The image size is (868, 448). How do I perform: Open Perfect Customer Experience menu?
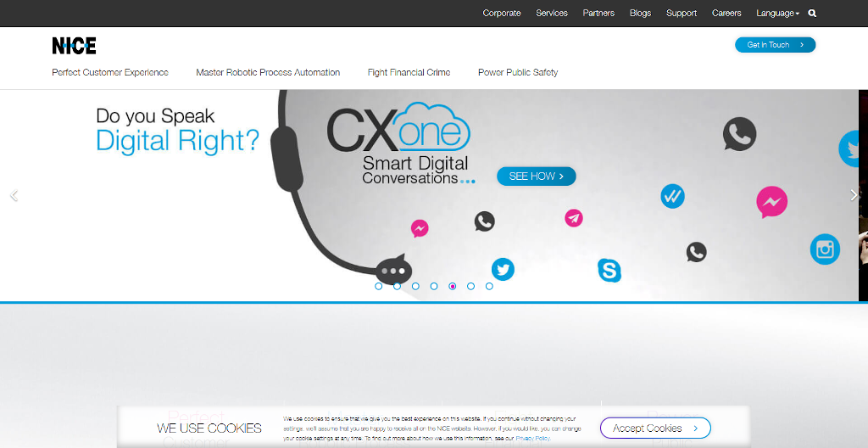click(x=110, y=72)
